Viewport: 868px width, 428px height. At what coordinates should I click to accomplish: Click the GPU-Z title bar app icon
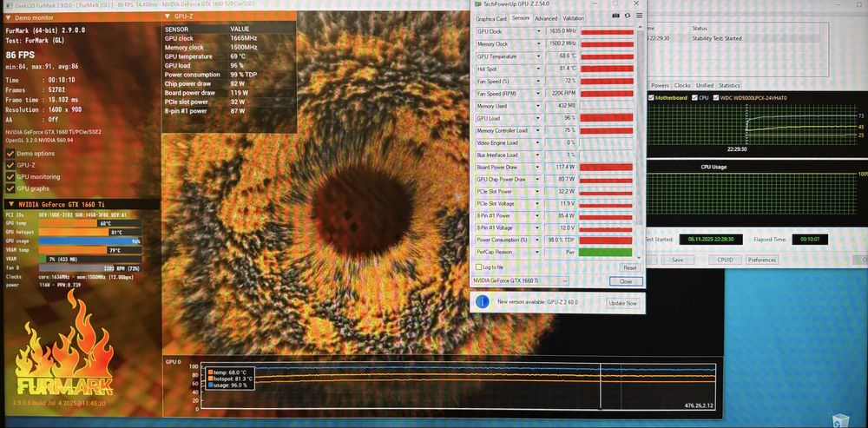tap(477, 3)
